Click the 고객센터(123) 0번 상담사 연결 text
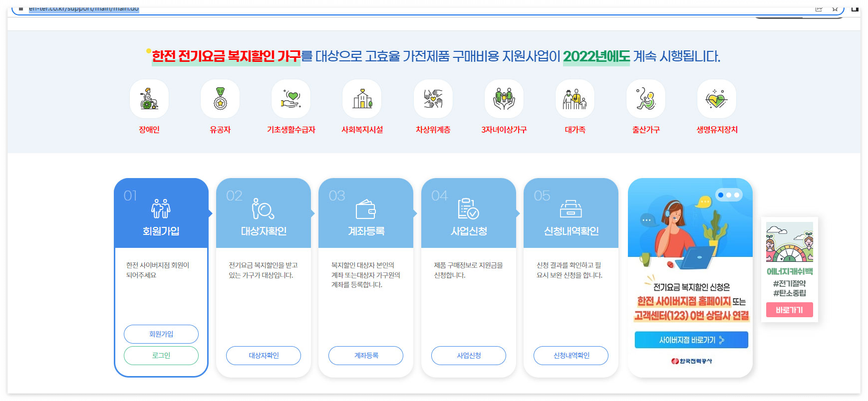868x401 pixels. [691, 316]
